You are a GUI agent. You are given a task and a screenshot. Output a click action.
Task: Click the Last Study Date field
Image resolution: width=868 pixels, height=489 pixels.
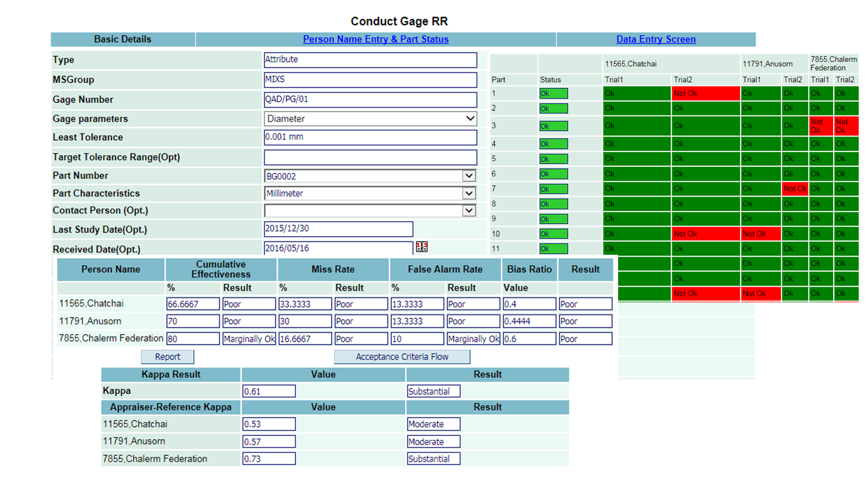coord(338,229)
